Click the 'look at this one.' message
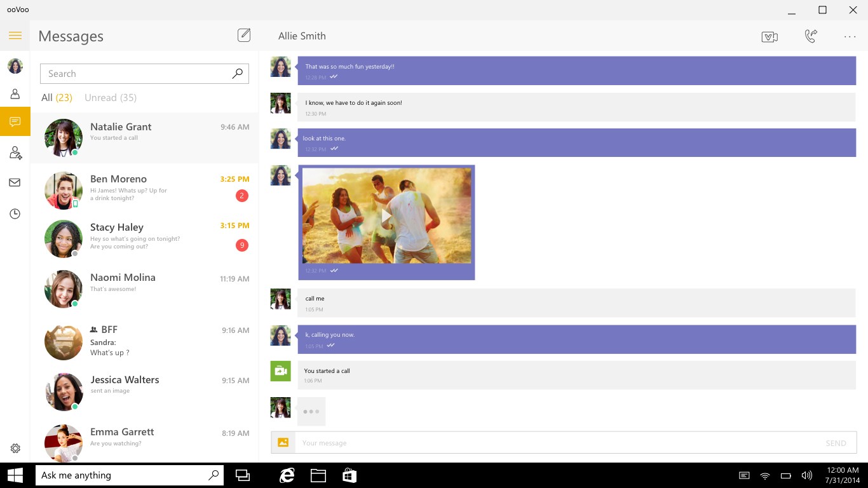 577,142
